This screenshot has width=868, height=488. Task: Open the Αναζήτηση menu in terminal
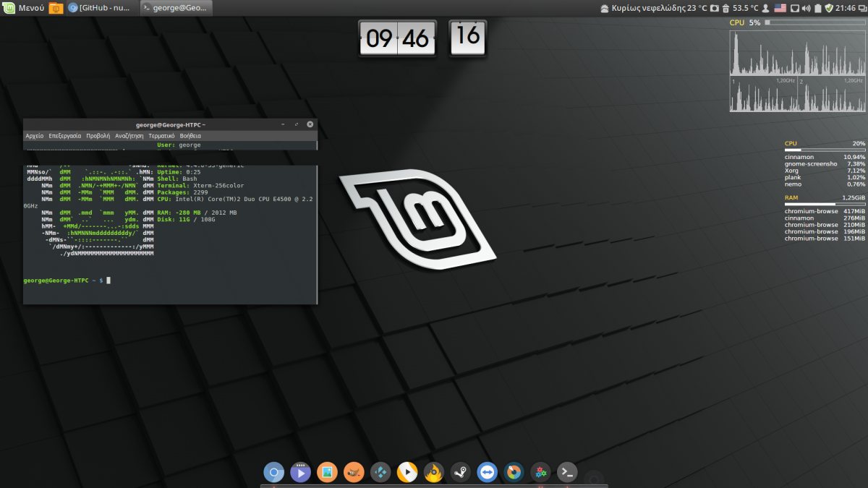click(129, 135)
